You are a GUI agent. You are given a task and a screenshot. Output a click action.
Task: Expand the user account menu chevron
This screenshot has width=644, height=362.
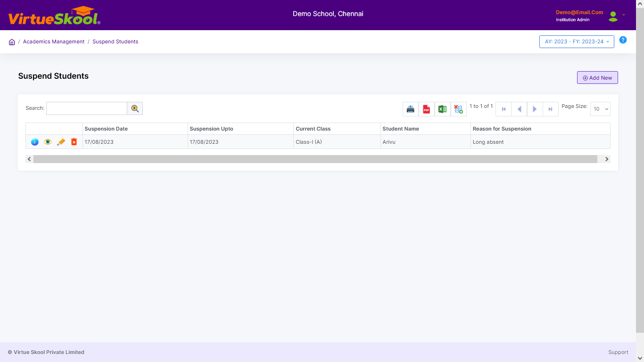[x=624, y=15]
